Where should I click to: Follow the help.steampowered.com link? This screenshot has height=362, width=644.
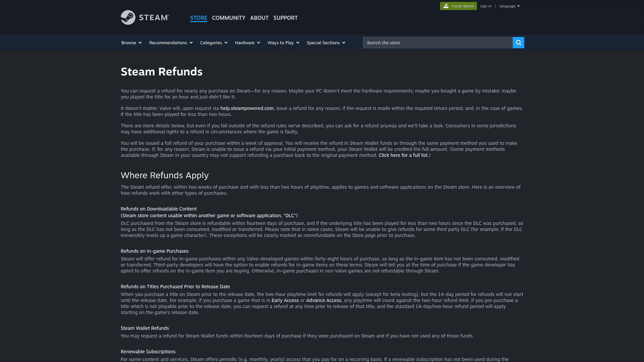(247, 108)
